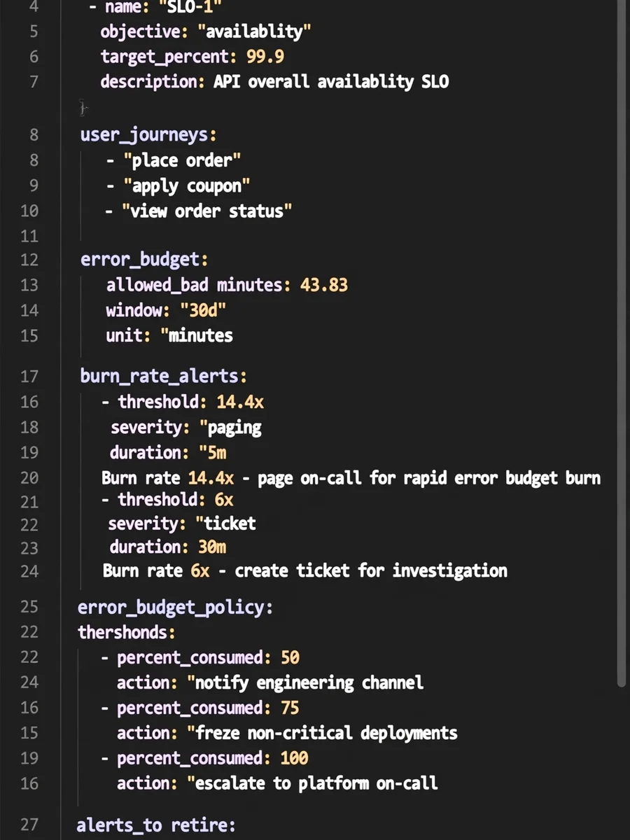Click gutter line number 17 beside burn_rate_alerts
The width and height of the screenshot is (630, 840).
coord(29,377)
